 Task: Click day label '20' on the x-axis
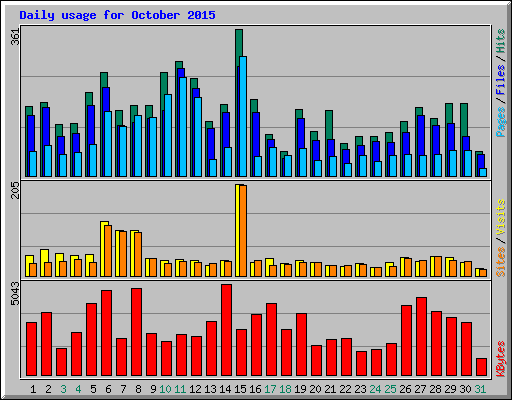315,389
